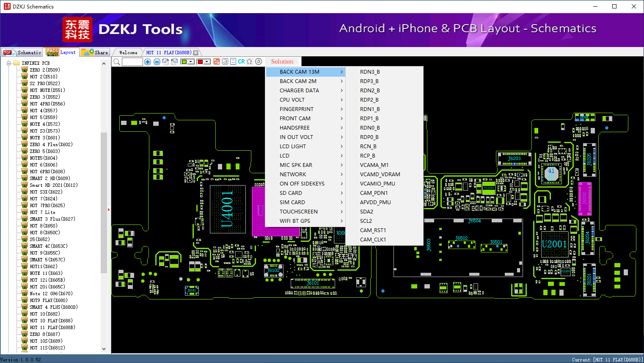Click the rotate clockwise pages icon

point(165,62)
